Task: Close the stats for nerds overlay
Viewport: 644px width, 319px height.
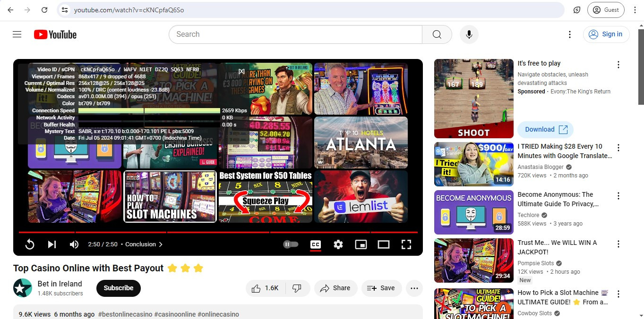Action: click(x=241, y=71)
